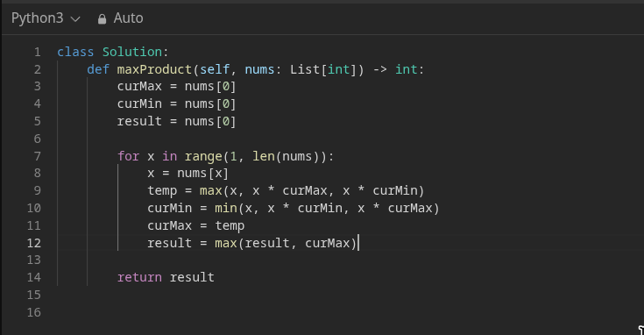This screenshot has height=335, width=644.
Task: Click the 'Solution' class name
Action: point(132,52)
